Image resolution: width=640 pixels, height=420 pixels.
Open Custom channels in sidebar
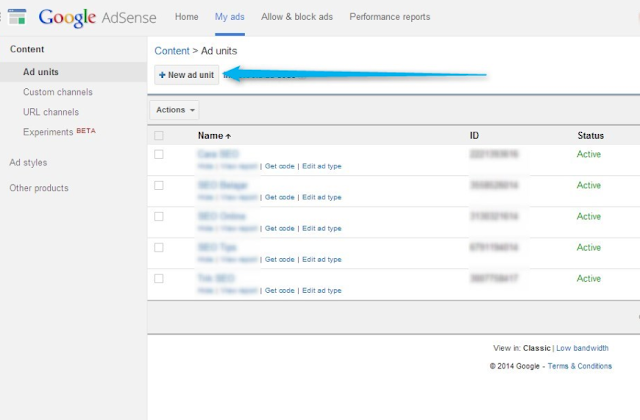(x=58, y=92)
